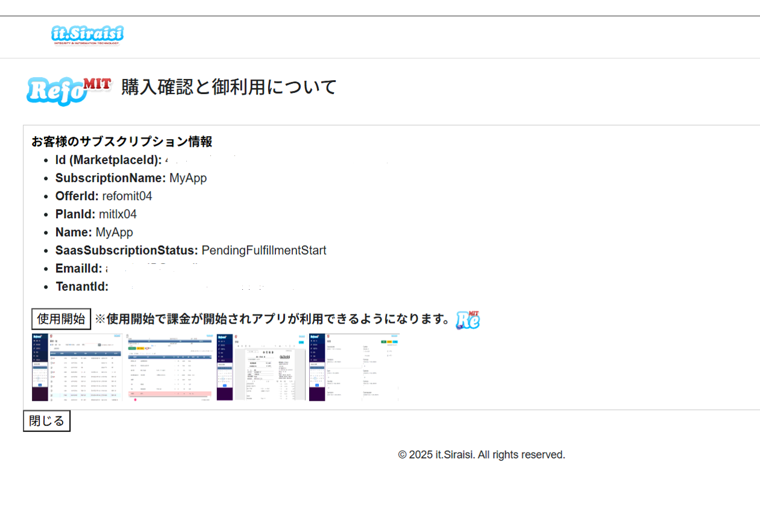The image size is (760, 532).
Task: Click the small Re MIT icon after the billing note
Action: click(468, 319)
